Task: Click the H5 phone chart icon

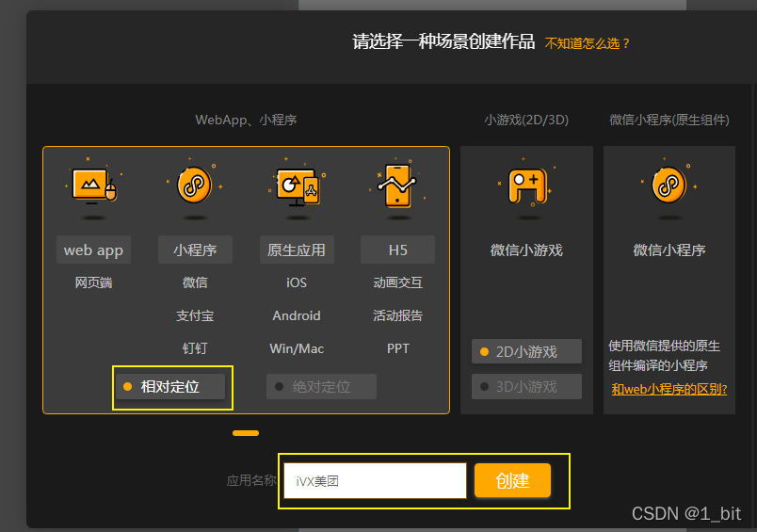Action: coord(398,186)
